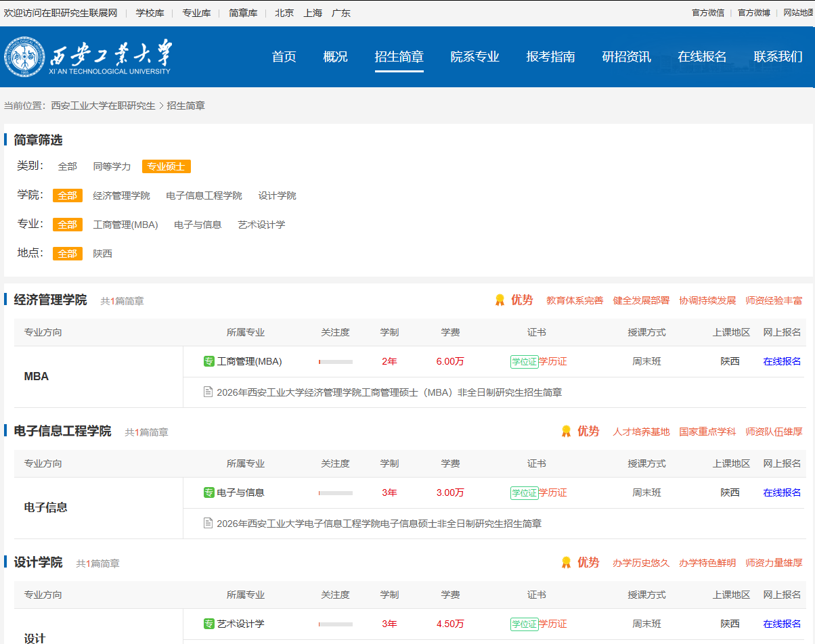Viewport: 815px width, 644px height.
Task: Click the Xi'an Technological University logo
Action: coord(88,57)
